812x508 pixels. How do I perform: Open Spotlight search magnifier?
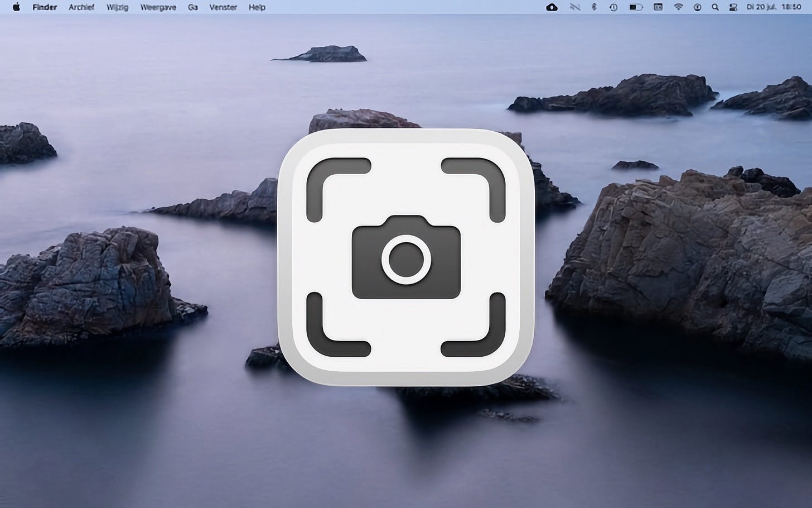[715, 7]
